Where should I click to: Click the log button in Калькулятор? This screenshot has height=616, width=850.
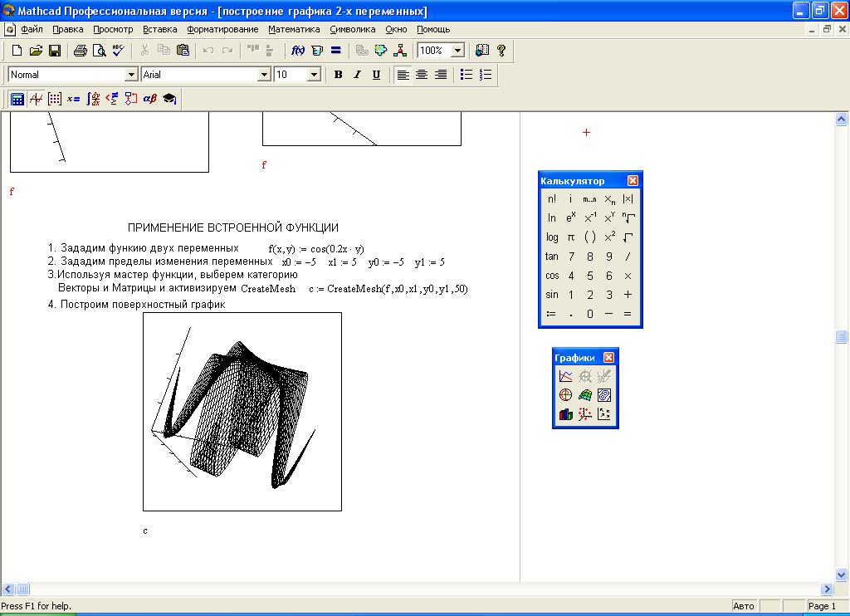coord(552,237)
